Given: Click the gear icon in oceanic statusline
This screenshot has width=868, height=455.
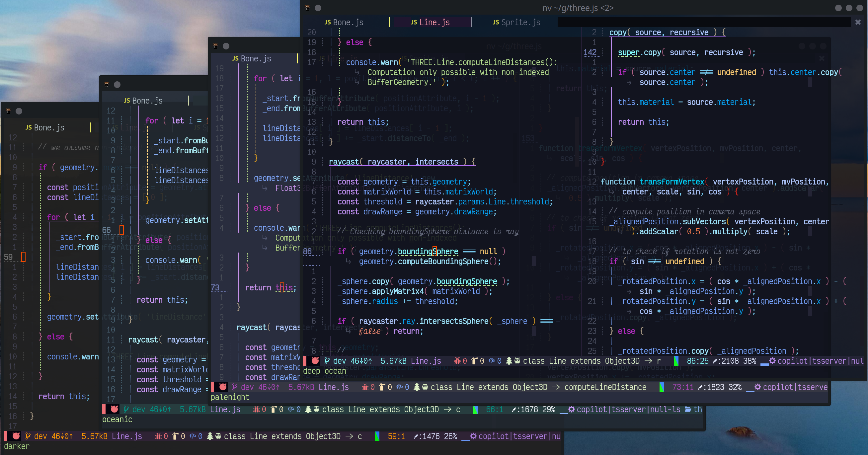Looking at the screenshot, I should click(572, 409).
